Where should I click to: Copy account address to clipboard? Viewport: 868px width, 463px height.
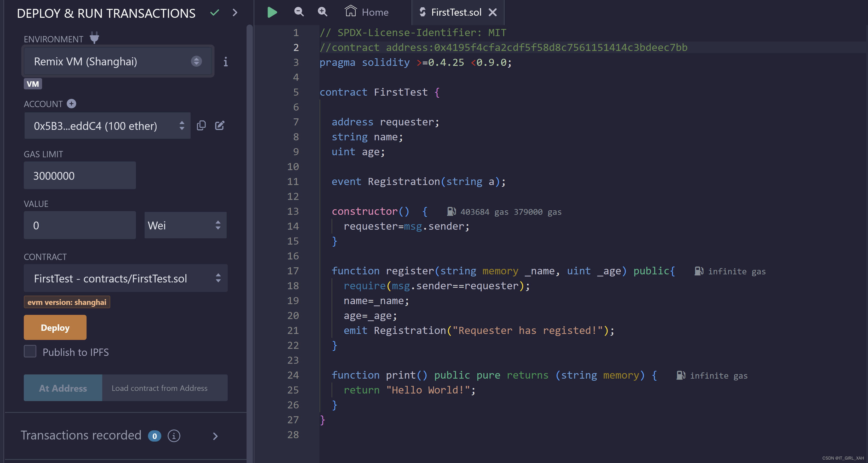201,126
